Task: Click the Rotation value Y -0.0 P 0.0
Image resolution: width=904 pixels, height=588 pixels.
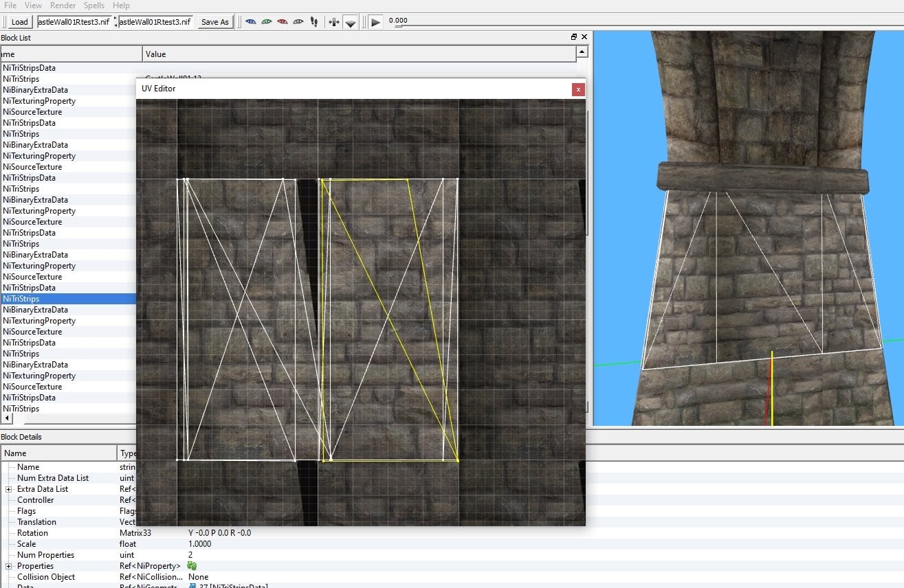Action: click(220, 533)
